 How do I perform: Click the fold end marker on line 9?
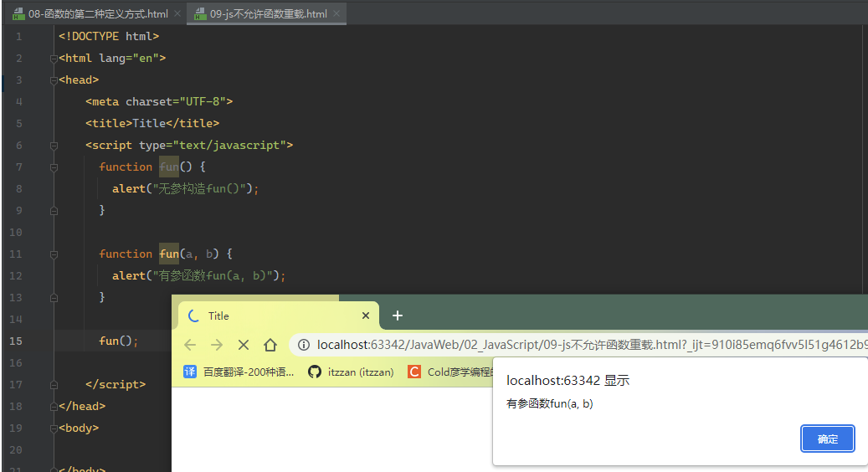[54, 211]
